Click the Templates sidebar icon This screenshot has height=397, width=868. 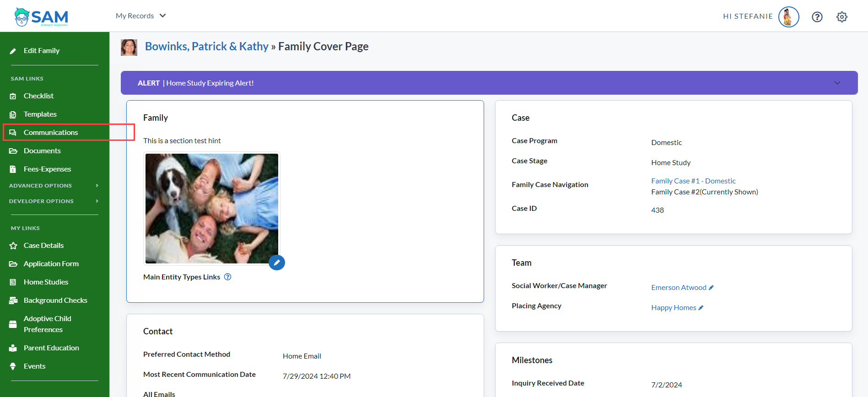[13, 114]
